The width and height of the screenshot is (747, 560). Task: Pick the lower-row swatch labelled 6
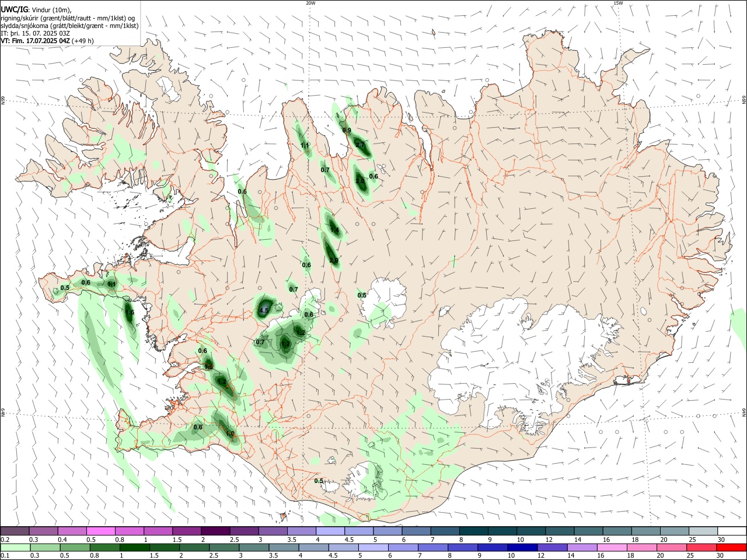[403, 547]
